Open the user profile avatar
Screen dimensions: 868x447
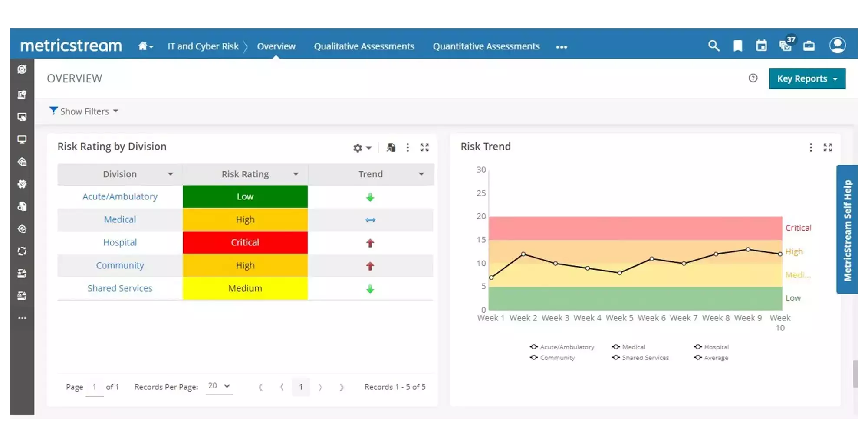837,45
